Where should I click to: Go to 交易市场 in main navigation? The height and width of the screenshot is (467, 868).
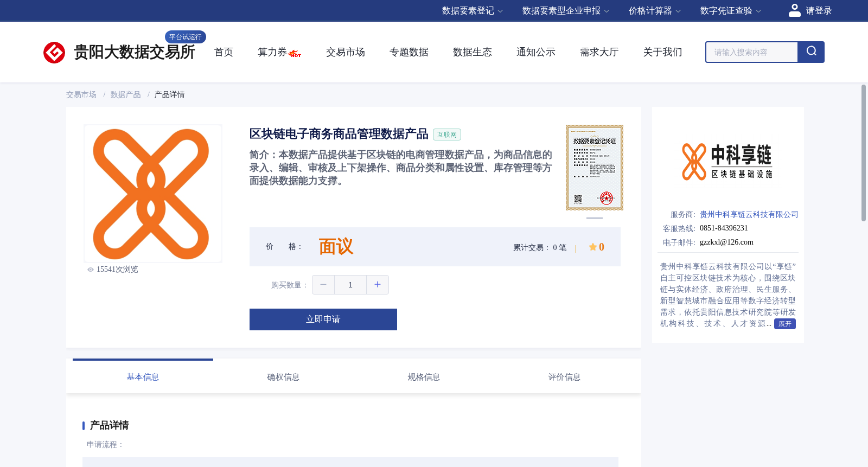(x=346, y=52)
